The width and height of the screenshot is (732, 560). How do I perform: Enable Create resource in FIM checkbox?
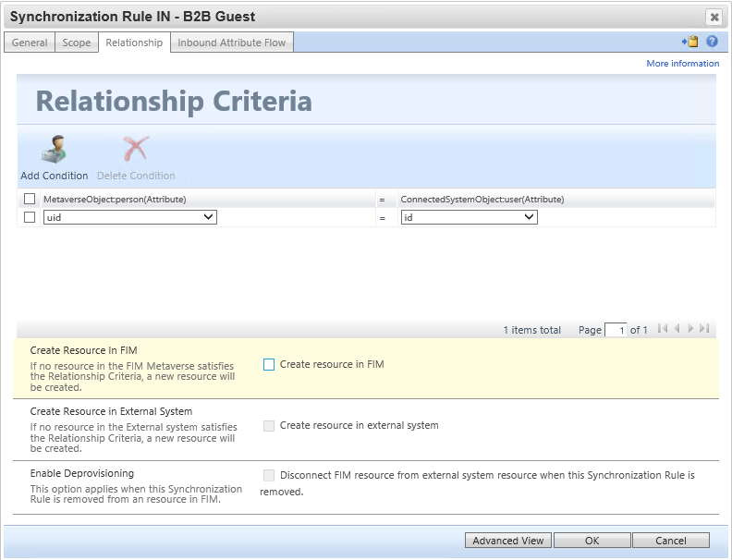tap(269, 364)
